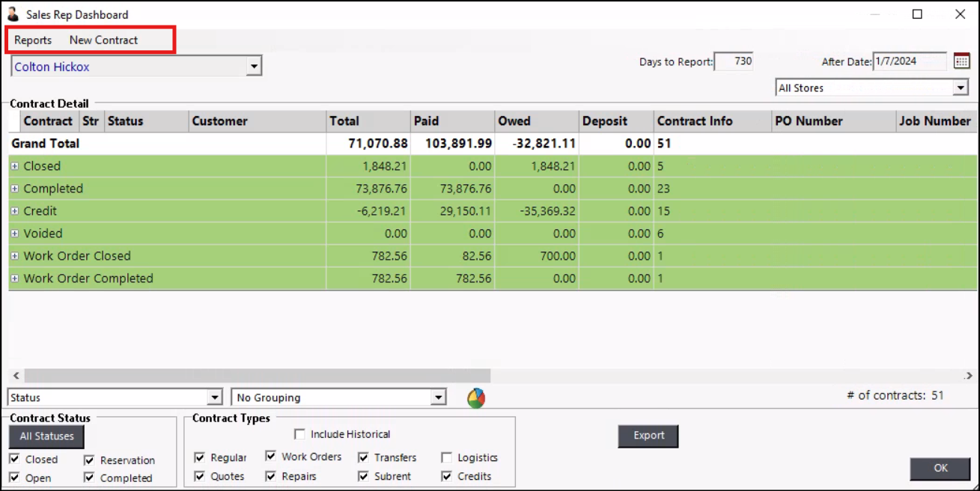980x491 pixels.
Task: Expand the Completed contracts row
Action: pos(15,189)
